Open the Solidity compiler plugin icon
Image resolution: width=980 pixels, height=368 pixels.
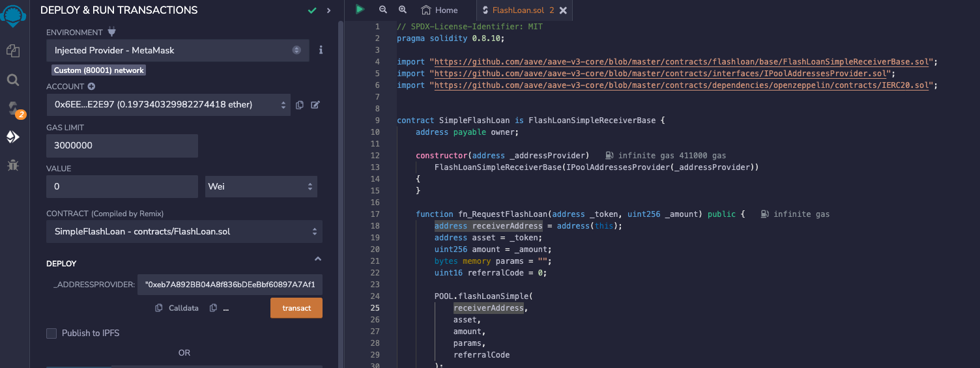pyautogui.click(x=13, y=108)
